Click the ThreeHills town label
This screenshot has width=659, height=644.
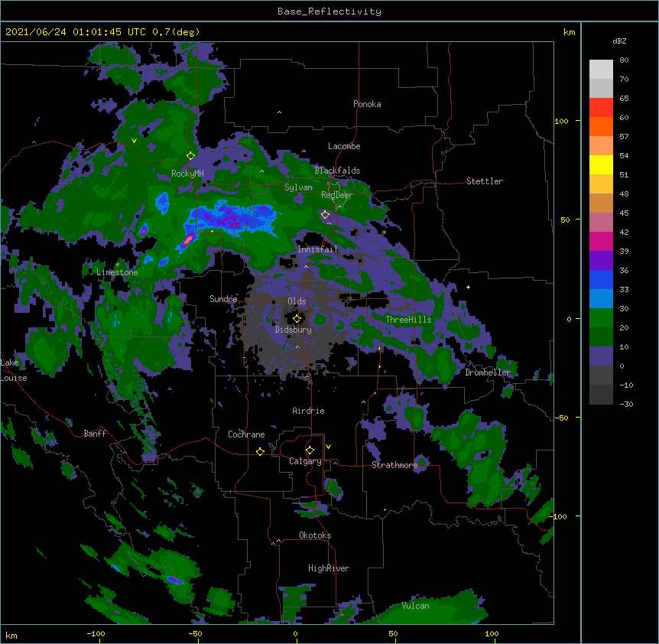408,320
